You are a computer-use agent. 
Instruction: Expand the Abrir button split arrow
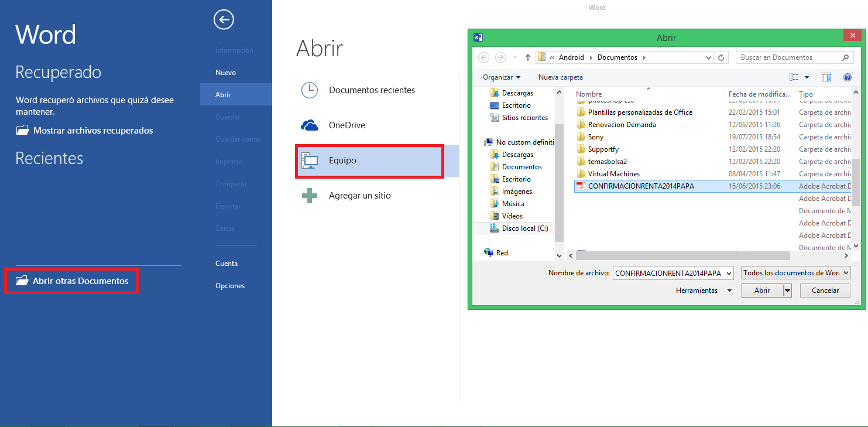(x=788, y=291)
